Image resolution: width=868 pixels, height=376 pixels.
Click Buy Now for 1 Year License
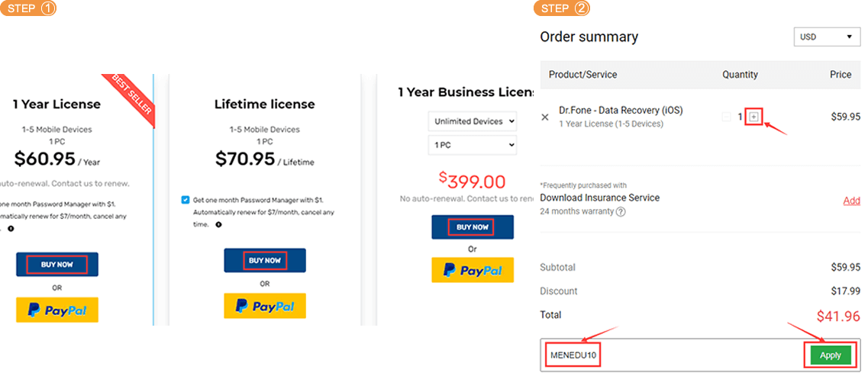(57, 265)
